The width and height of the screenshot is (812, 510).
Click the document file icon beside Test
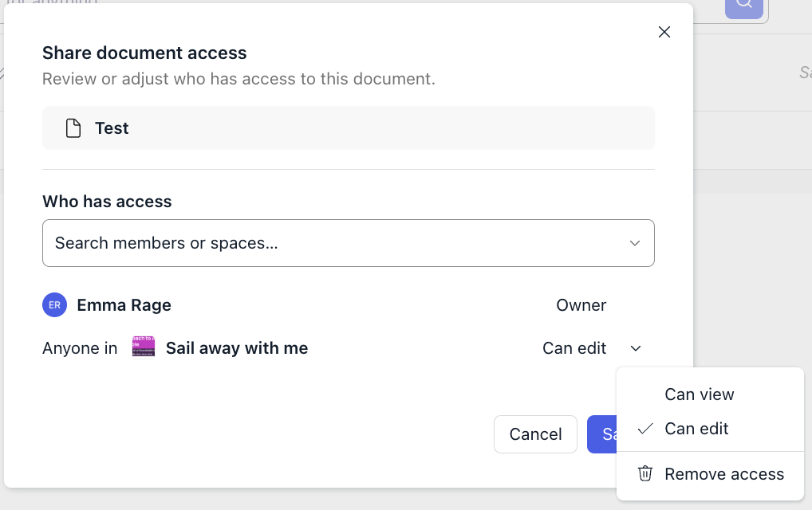(x=73, y=128)
